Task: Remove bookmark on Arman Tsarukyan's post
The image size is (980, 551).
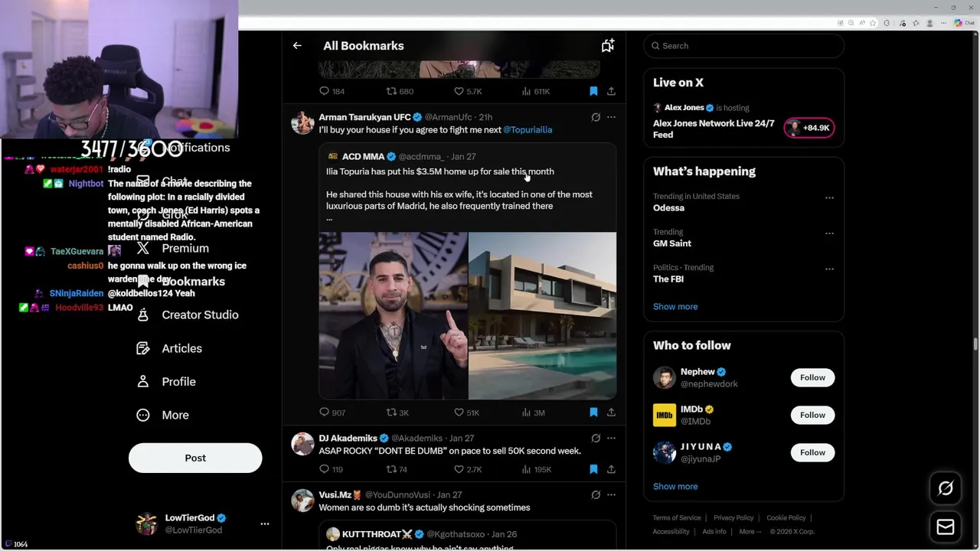Action: pyautogui.click(x=593, y=412)
